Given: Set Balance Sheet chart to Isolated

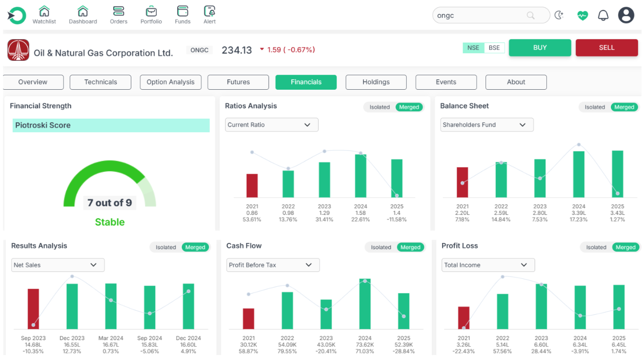Looking at the screenshot, I should [594, 107].
